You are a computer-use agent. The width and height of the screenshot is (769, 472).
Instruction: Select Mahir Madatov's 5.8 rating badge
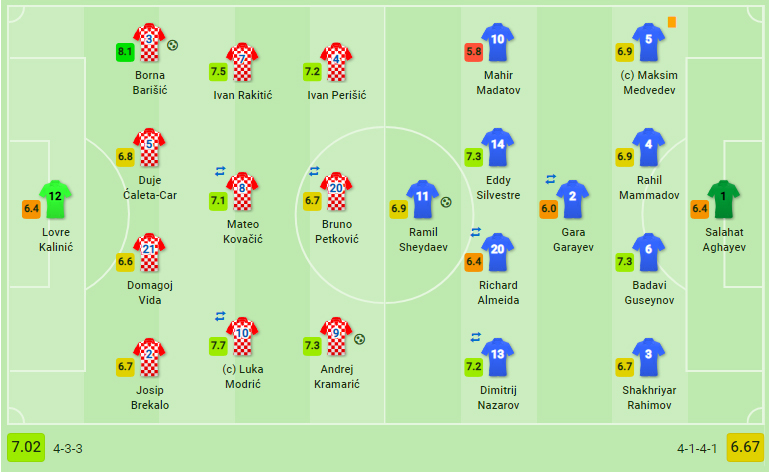[474, 51]
